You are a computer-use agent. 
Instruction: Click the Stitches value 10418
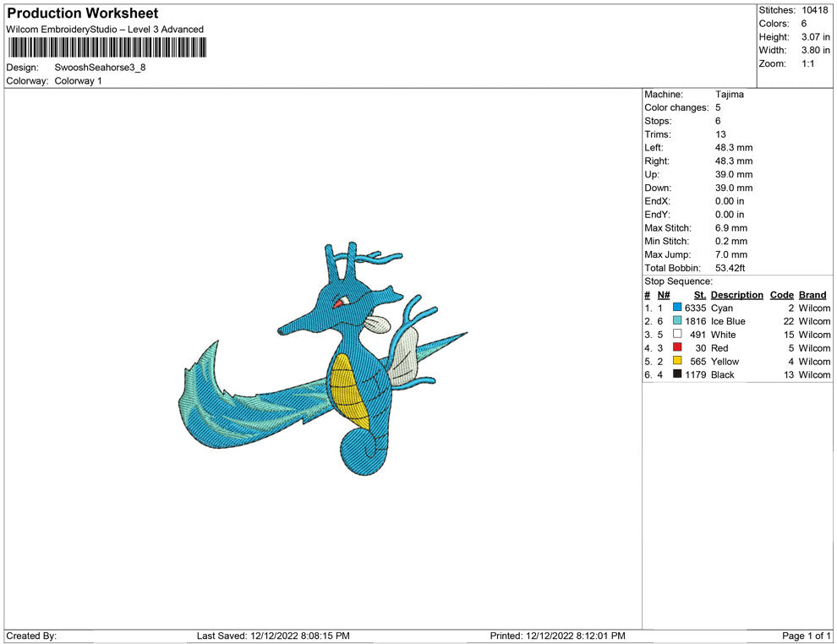coord(815,10)
